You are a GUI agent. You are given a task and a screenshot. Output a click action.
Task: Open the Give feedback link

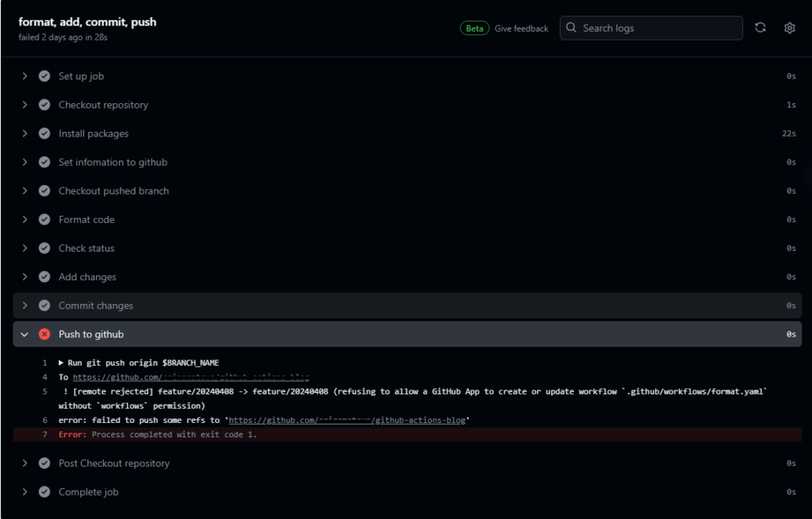pyautogui.click(x=521, y=29)
